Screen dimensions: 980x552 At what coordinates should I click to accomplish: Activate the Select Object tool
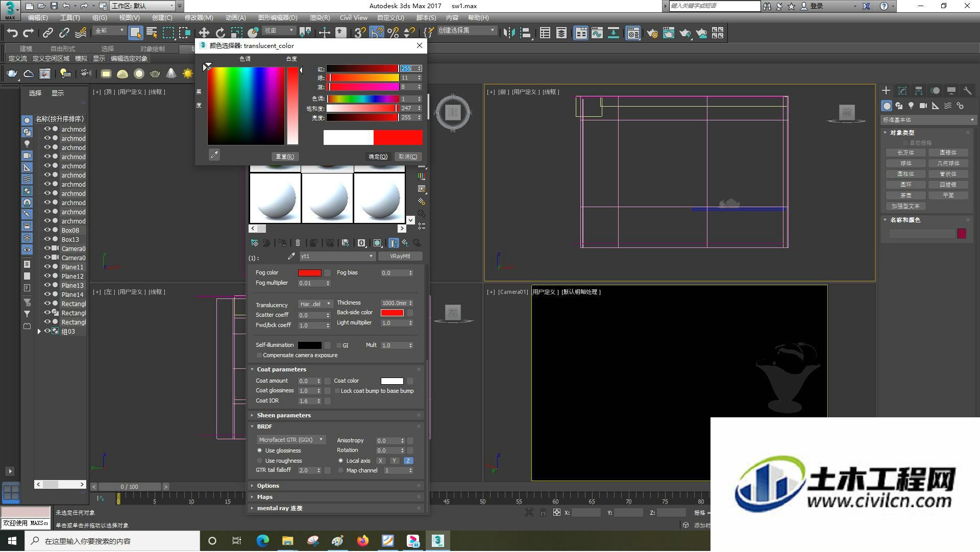coord(135,33)
